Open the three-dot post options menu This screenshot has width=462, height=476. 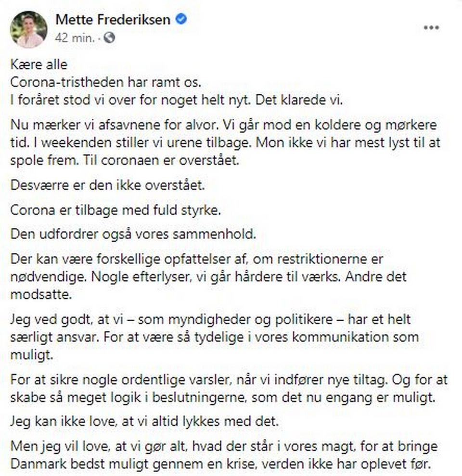pos(431,28)
